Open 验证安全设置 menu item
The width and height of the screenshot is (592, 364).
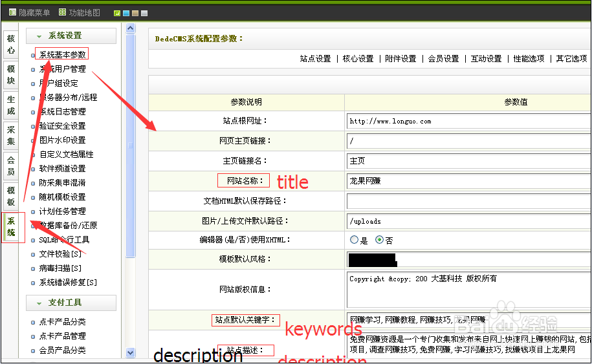point(63,126)
